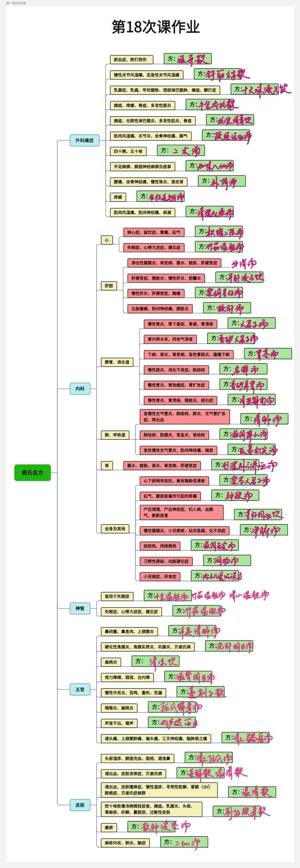Select node 慢性胃炎、胃弛缓症、胃扩张症

176,385
